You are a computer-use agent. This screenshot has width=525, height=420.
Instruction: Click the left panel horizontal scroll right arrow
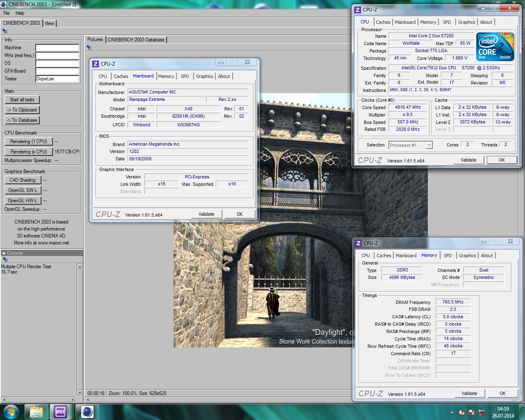point(73,399)
